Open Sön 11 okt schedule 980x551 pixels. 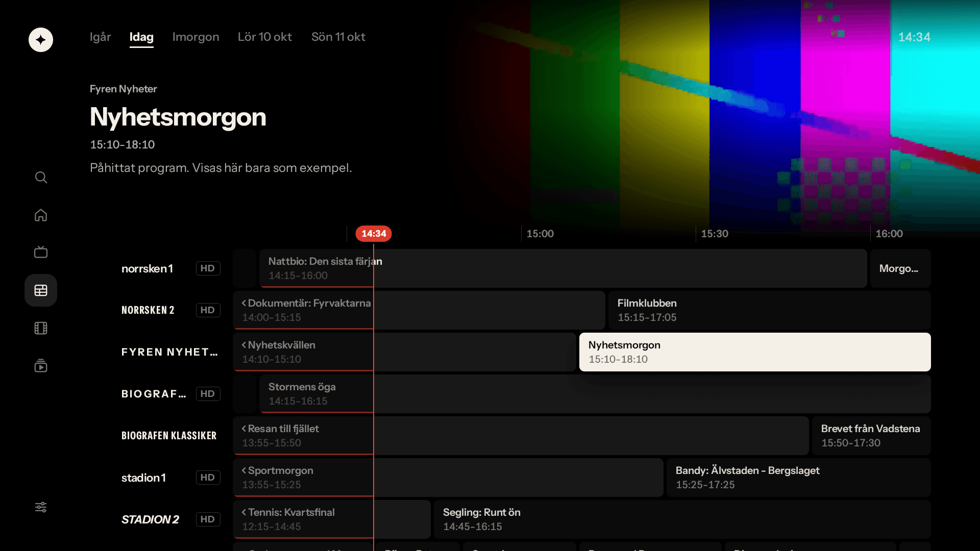(338, 37)
